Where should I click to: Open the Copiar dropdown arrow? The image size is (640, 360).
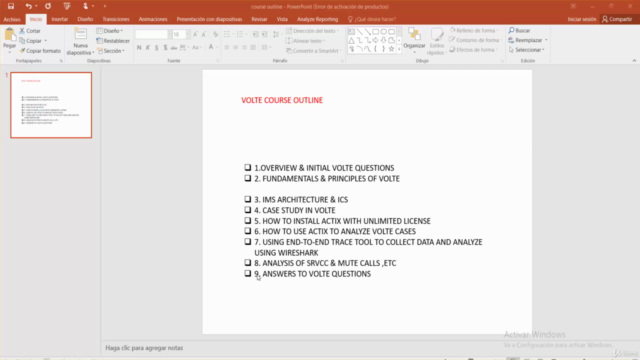[46, 41]
